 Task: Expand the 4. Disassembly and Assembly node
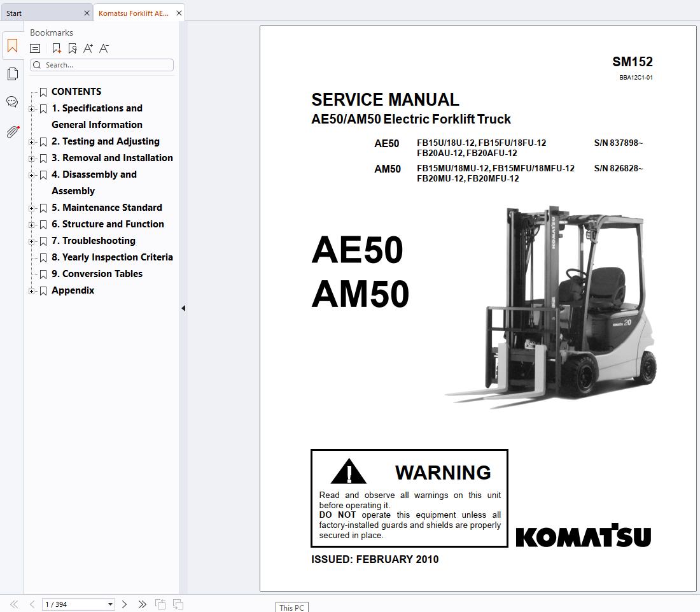(31, 175)
